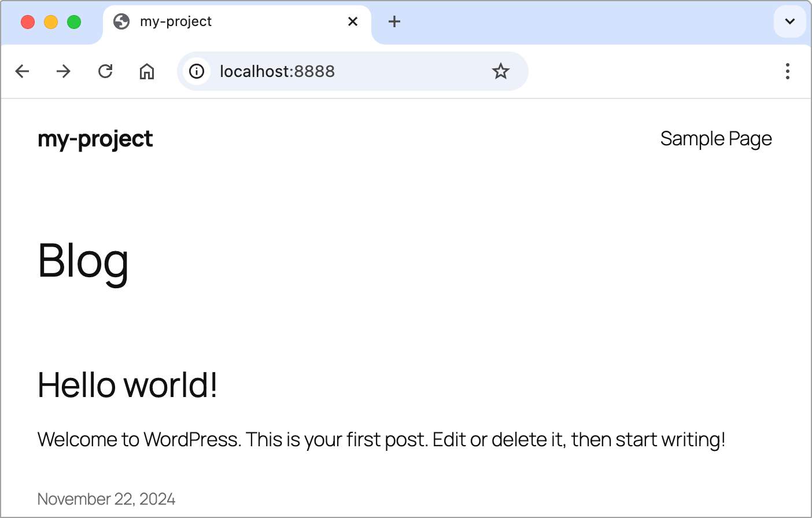The image size is (812, 518).
Task: Open the browser home page
Action: click(147, 71)
